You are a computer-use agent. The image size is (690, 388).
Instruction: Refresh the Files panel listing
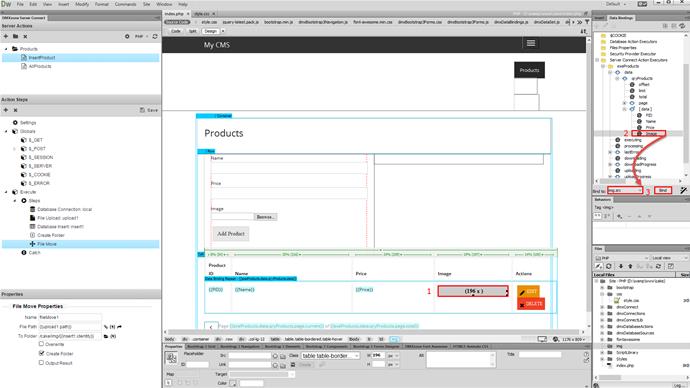click(609, 266)
